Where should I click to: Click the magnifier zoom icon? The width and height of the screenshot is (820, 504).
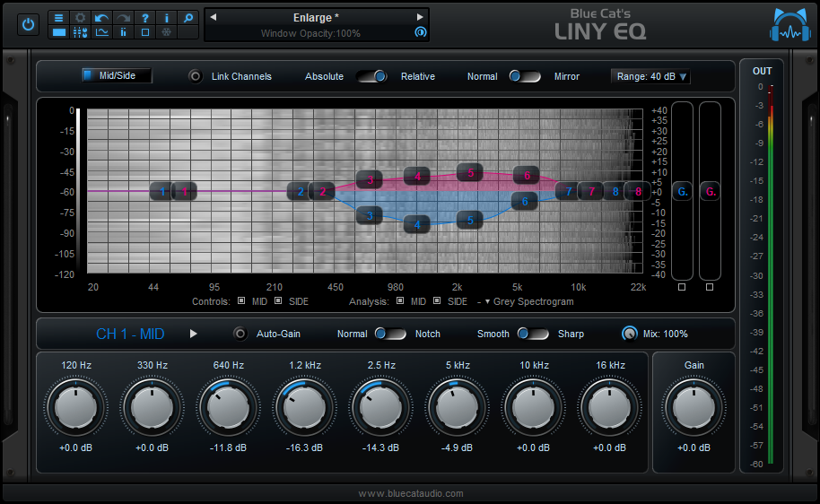[x=188, y=17]
